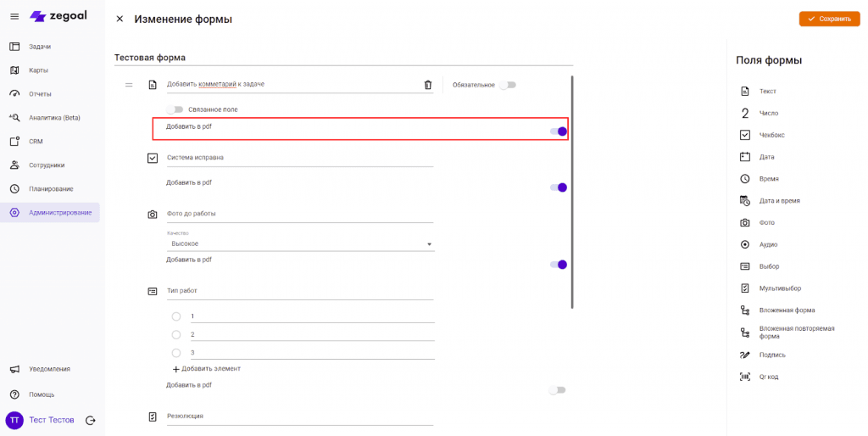Viewport: 868px width, 436px height.
Task: Enable the Обязательное toggle
Action: click(507, 85)
